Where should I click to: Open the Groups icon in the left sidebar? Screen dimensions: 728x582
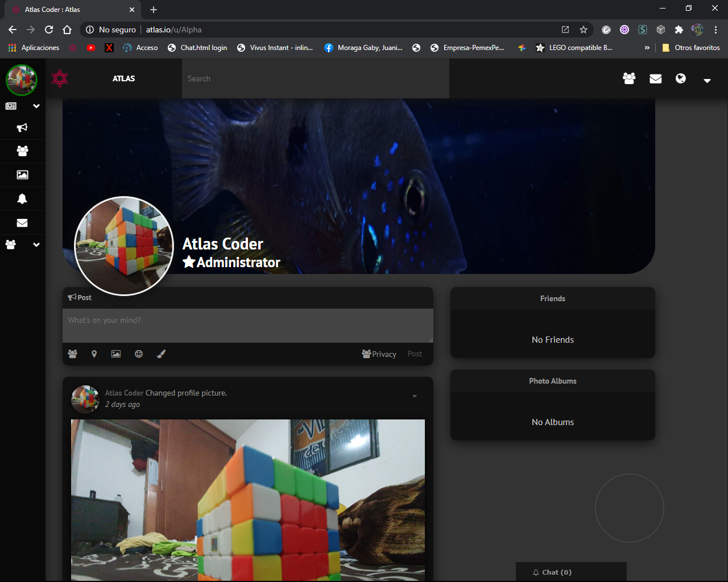coord(22,151)
